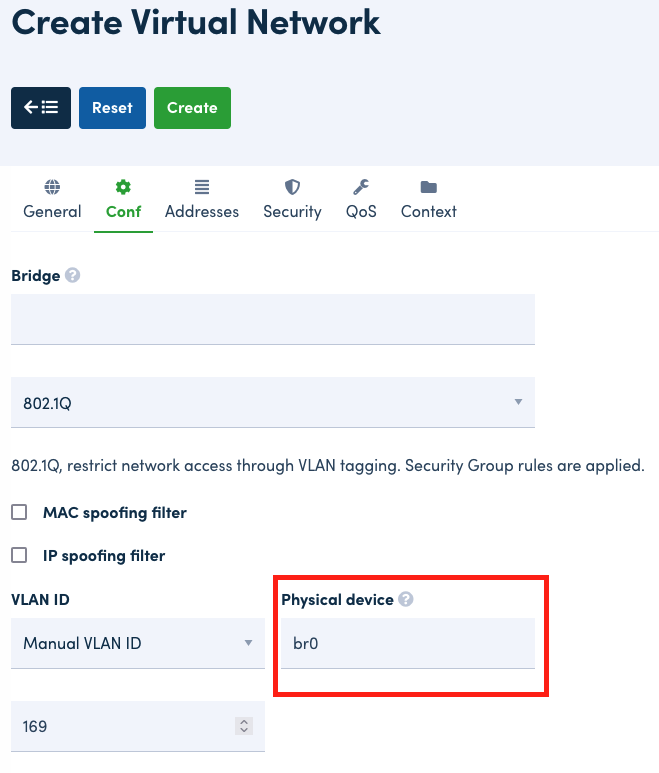Switch to the Addresses tab
The image size is (659, 773).
(202, 211)
